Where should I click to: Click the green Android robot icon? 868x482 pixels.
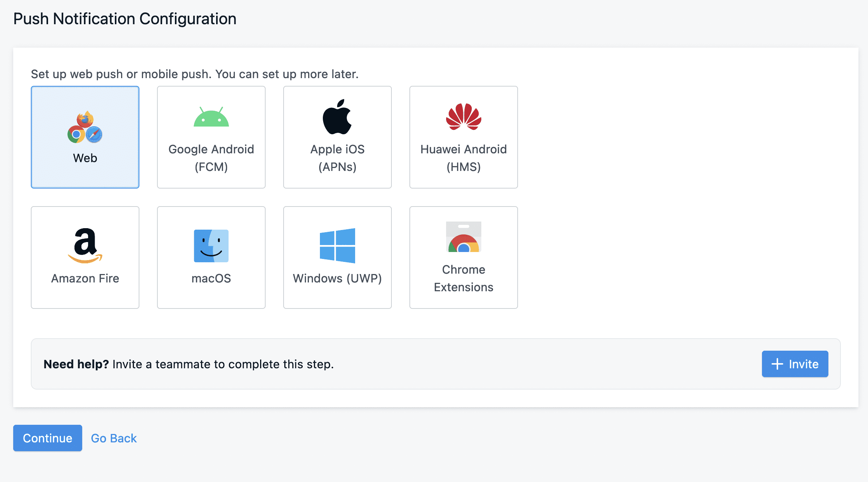coord(211,117)
